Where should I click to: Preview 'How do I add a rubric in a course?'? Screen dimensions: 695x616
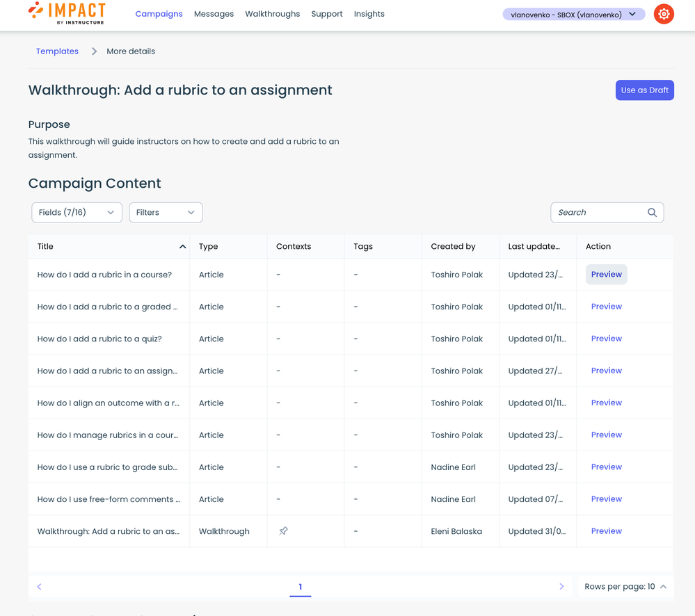[606, 275]
